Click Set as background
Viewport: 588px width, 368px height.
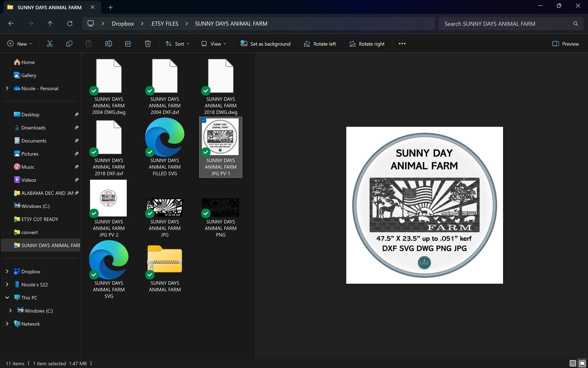coord(266,44)
